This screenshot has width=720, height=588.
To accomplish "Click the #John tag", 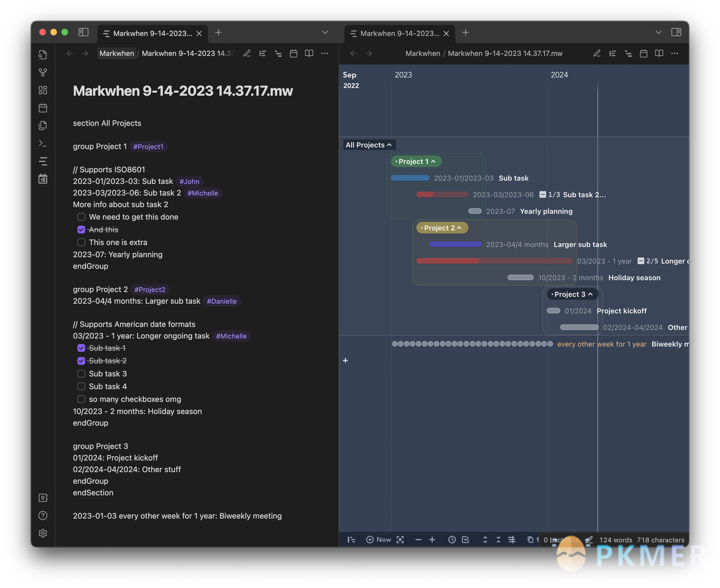I will [189, 181].
